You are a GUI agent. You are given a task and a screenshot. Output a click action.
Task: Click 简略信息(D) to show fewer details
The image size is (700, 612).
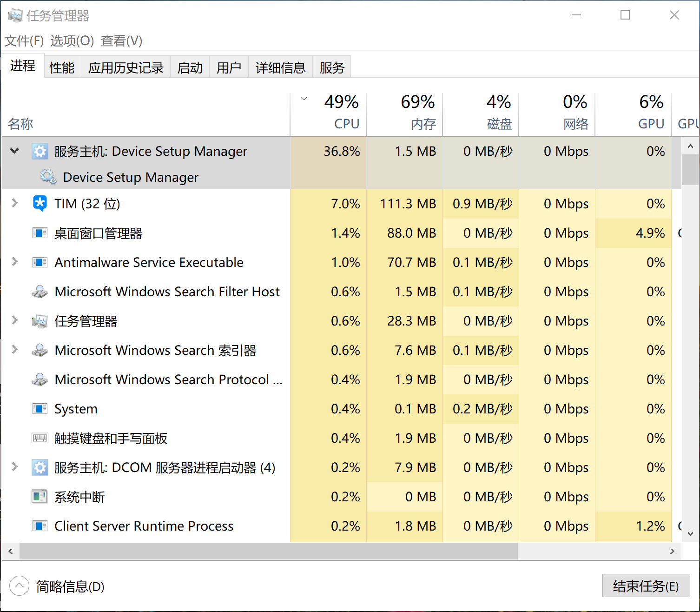[57, 586]
